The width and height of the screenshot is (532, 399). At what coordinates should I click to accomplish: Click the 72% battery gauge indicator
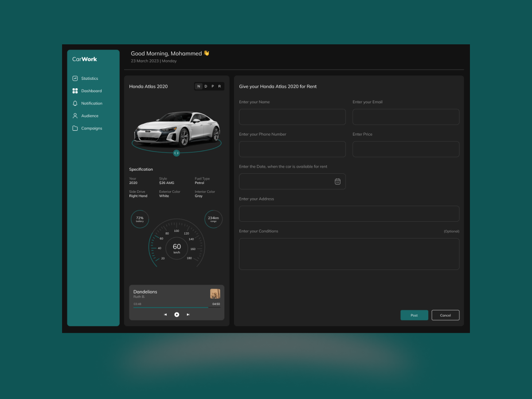pos(140,219)
